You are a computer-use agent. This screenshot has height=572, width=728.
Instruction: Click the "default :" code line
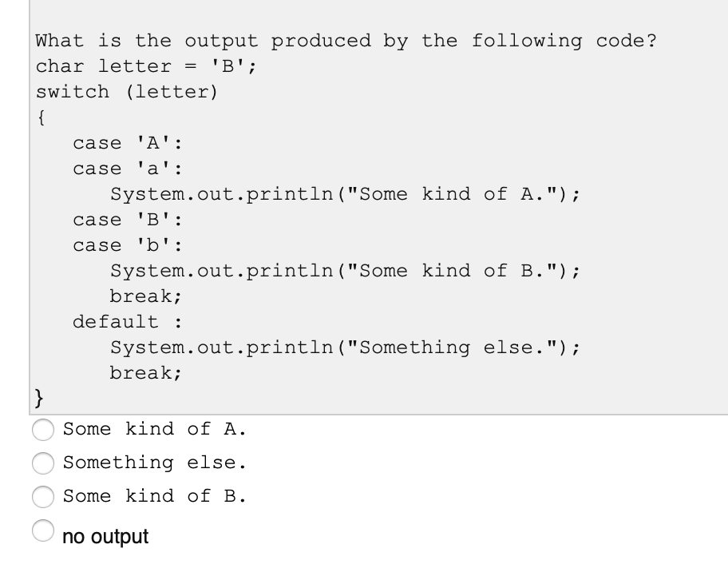point(128,322)
